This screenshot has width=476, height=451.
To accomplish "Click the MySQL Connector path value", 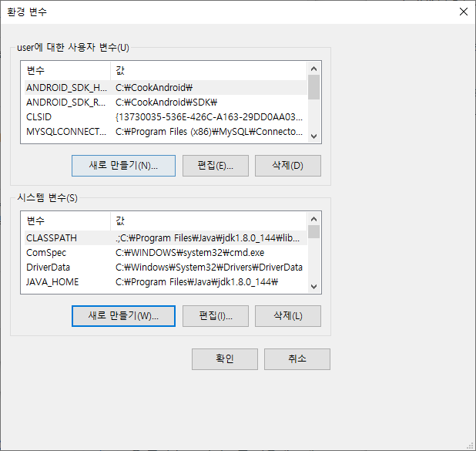I will pyautogui.click(x=209, y=131).
